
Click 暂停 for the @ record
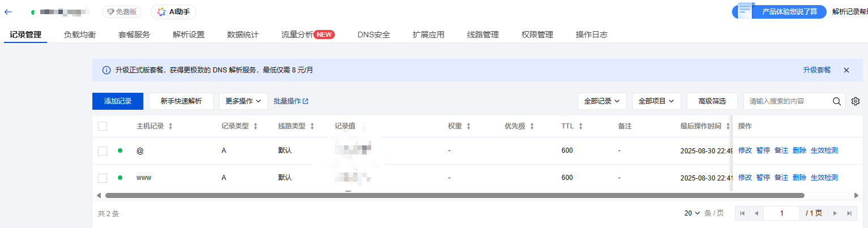coord(763,150)
